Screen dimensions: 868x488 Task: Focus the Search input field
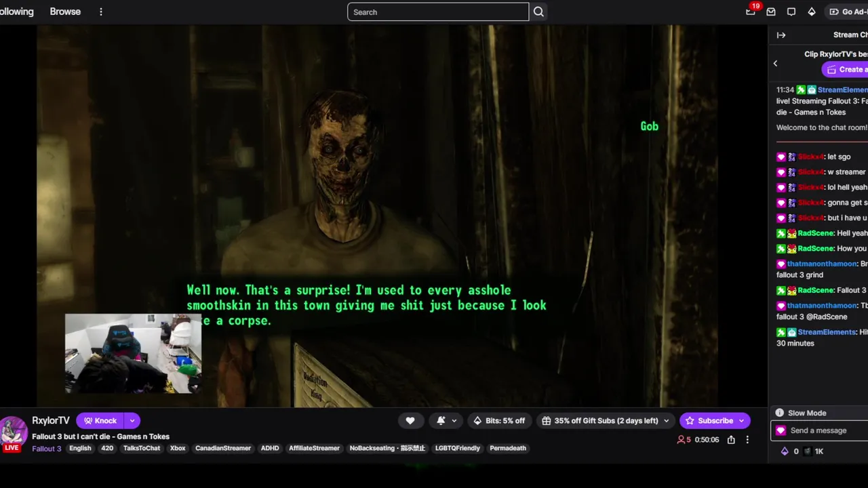438,12
